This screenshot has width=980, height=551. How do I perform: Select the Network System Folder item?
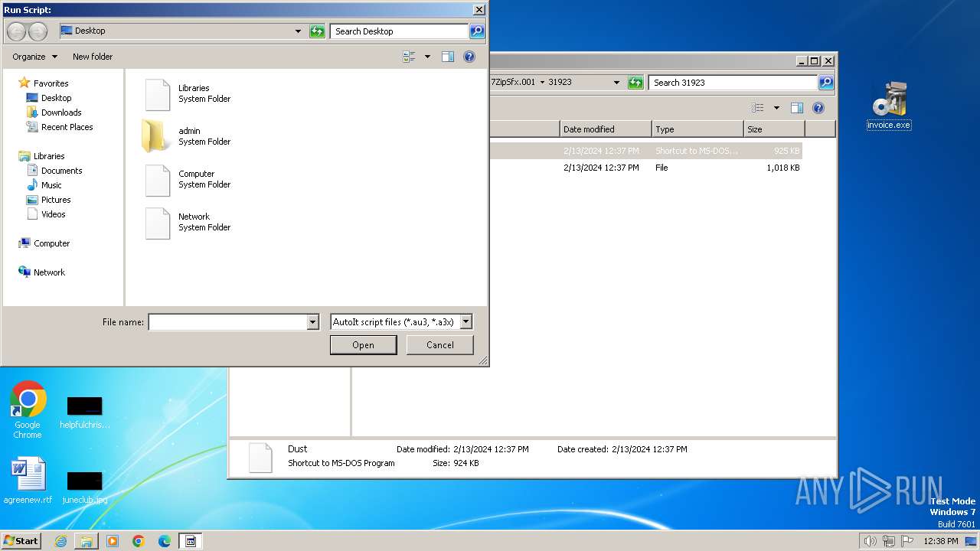pyautogui.click(x=188, y=223)
